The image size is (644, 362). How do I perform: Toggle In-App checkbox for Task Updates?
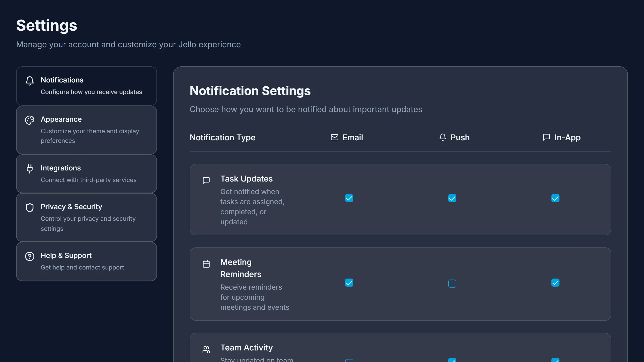pos(555,198)
